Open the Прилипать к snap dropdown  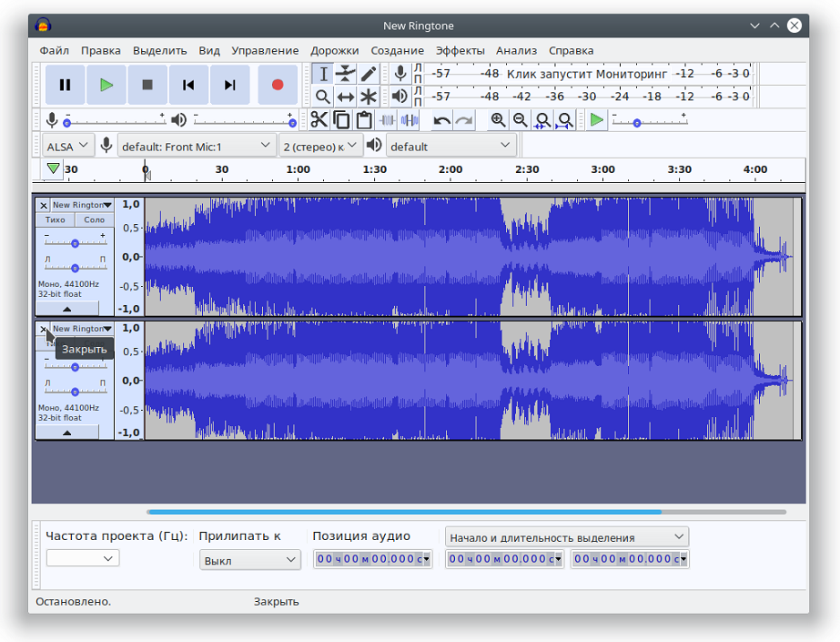[x=249, y=560]
